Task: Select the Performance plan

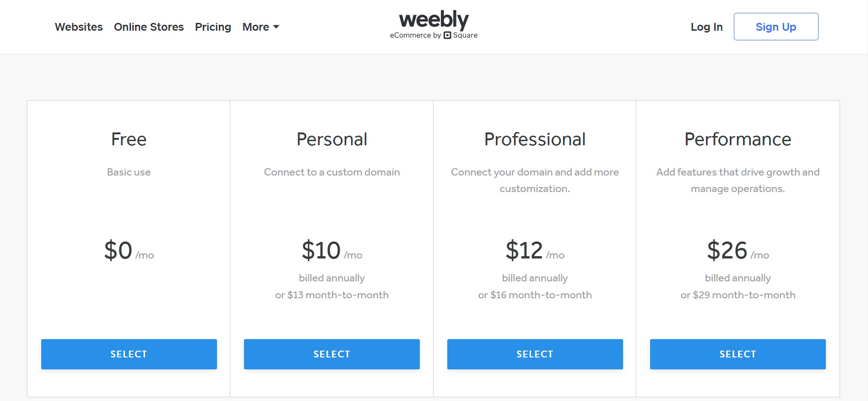Action: coord(738,354)
